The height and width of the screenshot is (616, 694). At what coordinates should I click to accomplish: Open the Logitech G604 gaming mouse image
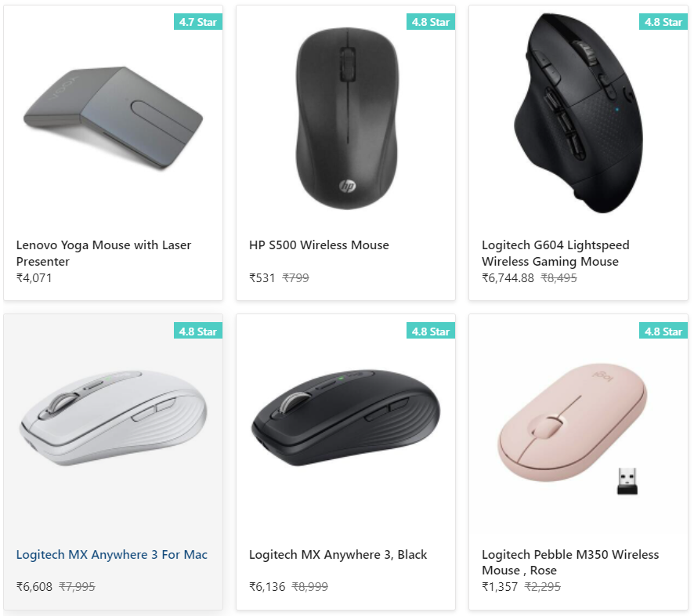(577, 114)
